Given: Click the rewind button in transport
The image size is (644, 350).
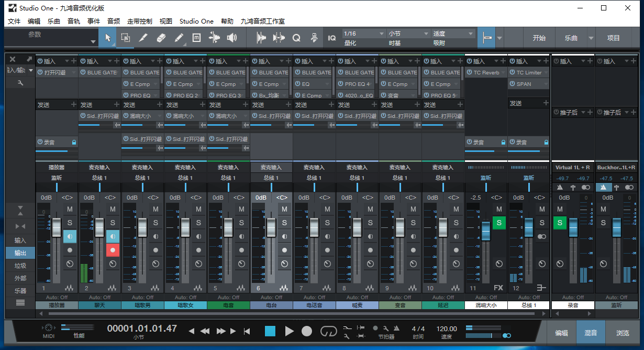Looking at the screenshot, I should pos(205,331).
